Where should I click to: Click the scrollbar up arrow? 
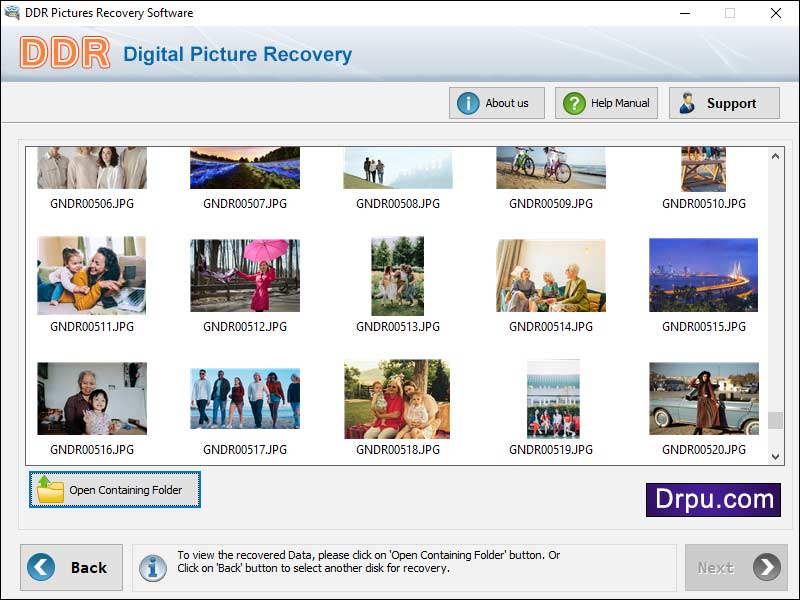click(777, 155)
